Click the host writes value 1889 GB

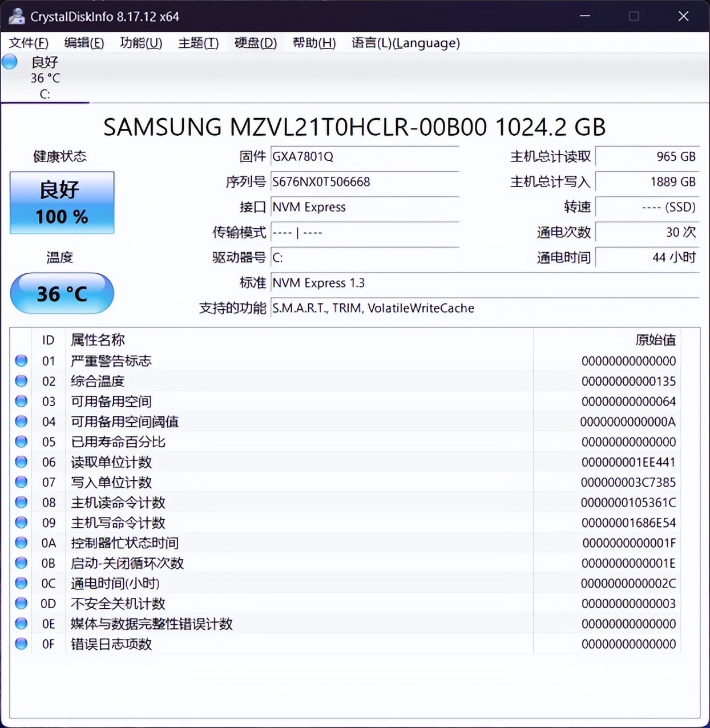pyautogui.click(x=647, y=181)
